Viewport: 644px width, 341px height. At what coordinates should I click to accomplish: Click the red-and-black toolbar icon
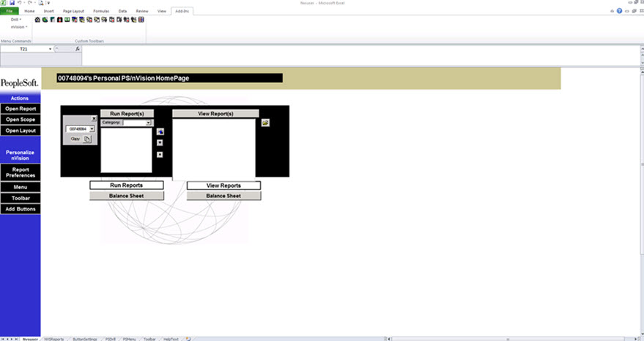pyautogui.click(x=59, y=19)
